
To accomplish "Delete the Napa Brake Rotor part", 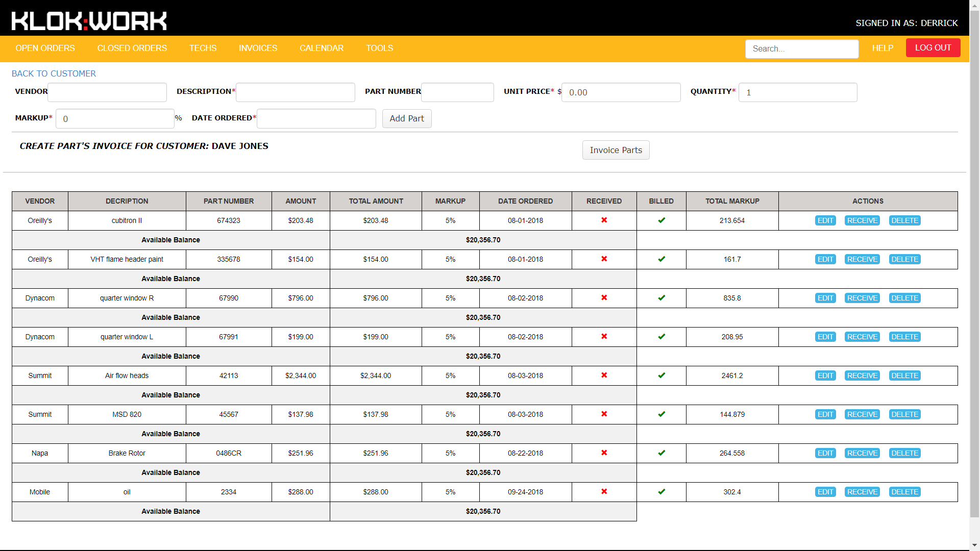I will (x=904, y=453).
